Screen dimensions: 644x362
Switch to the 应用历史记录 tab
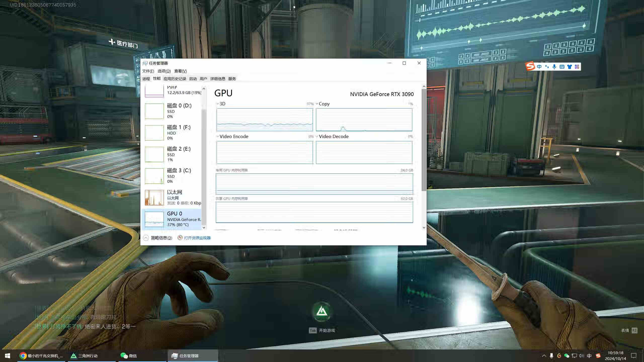pyautogui.click(x=175, y=79)
